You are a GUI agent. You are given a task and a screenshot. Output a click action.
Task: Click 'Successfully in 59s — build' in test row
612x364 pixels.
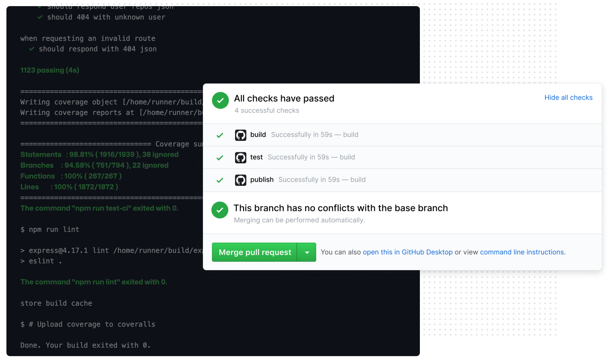(311, 157)
